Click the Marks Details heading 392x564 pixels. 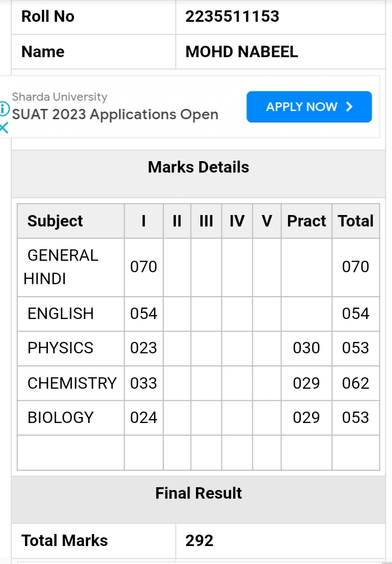(199, 167)
